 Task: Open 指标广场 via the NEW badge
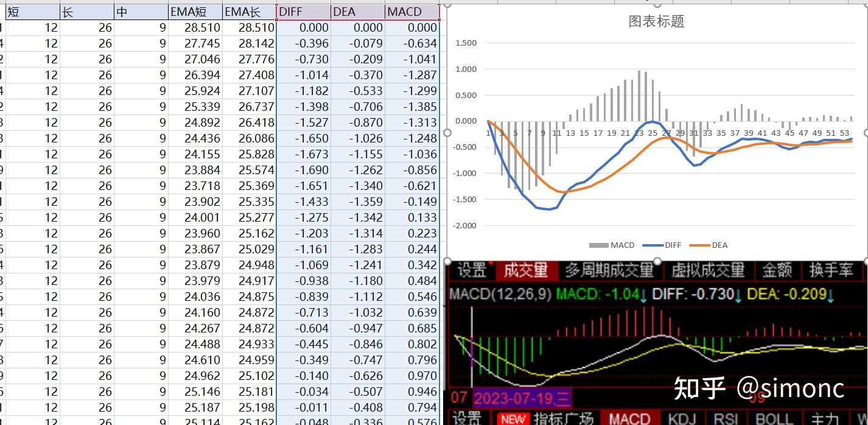tap(563, 419)
